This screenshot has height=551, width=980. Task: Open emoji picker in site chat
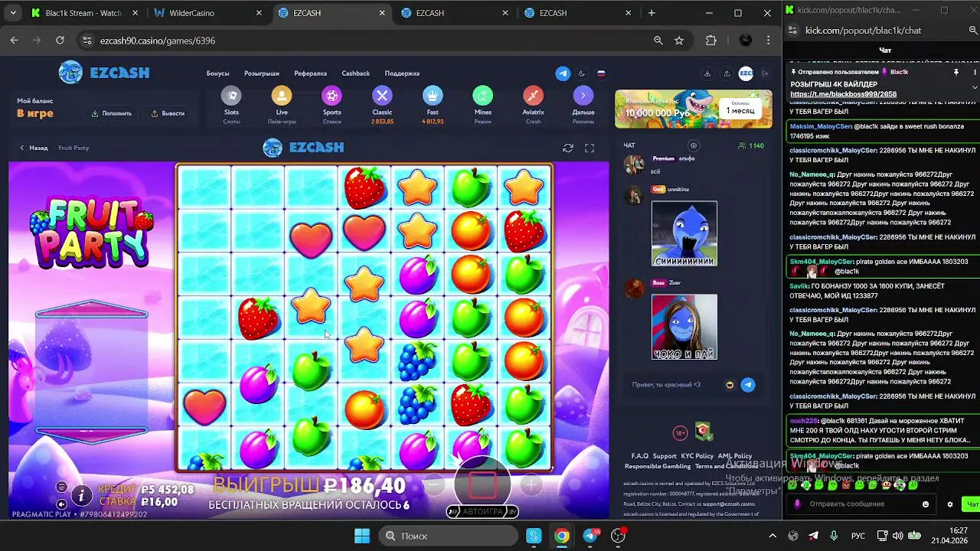point(730,385)
